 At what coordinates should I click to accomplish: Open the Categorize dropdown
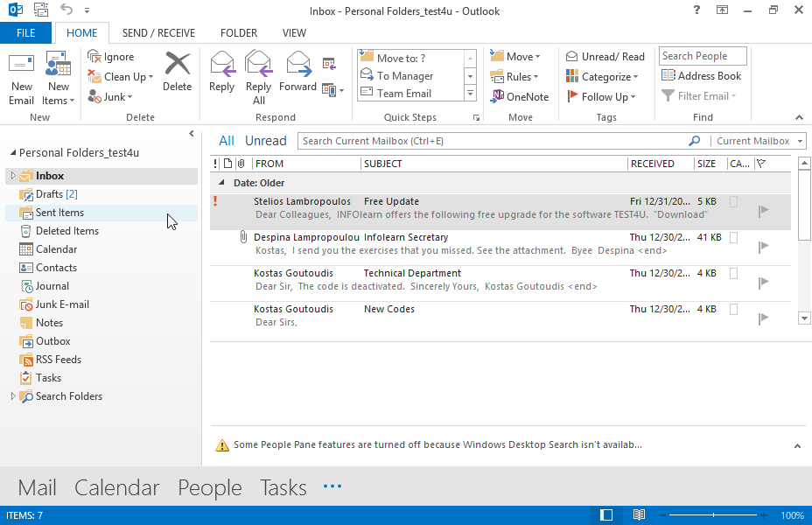[602, 77]
